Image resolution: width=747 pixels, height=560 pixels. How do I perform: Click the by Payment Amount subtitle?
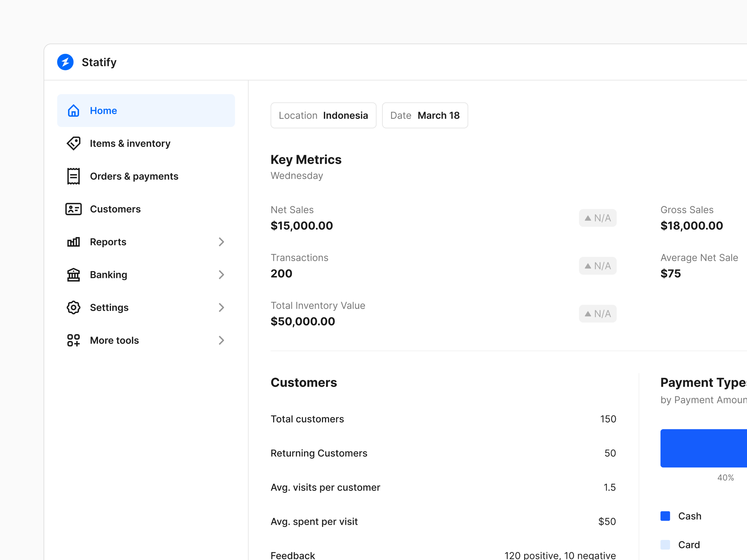tap(704, 400)
